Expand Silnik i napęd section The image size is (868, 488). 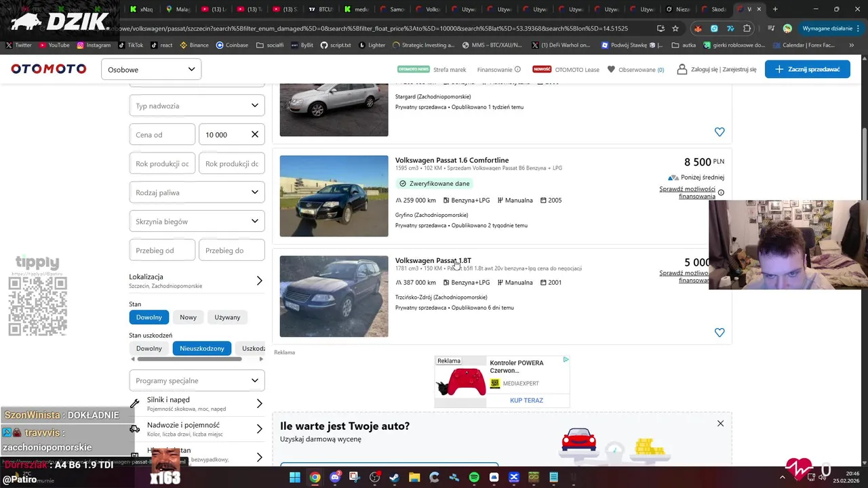tap(197, 404)
